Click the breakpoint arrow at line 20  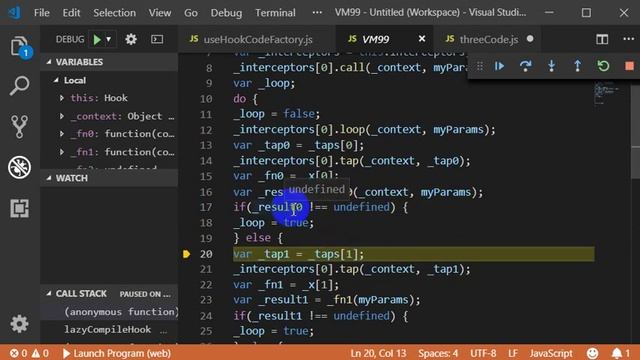186,254
